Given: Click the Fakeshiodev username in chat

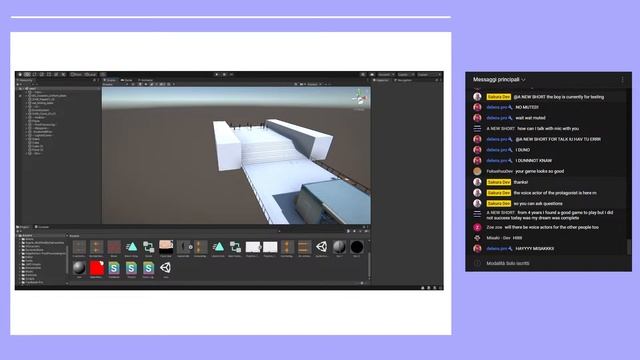Looking at the screenshot, I should (500, 171).
